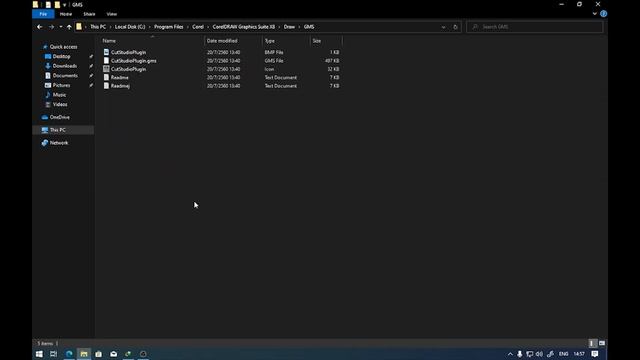
Task: Open the recent locations dropdown arrow
Action: click(61, 27)
